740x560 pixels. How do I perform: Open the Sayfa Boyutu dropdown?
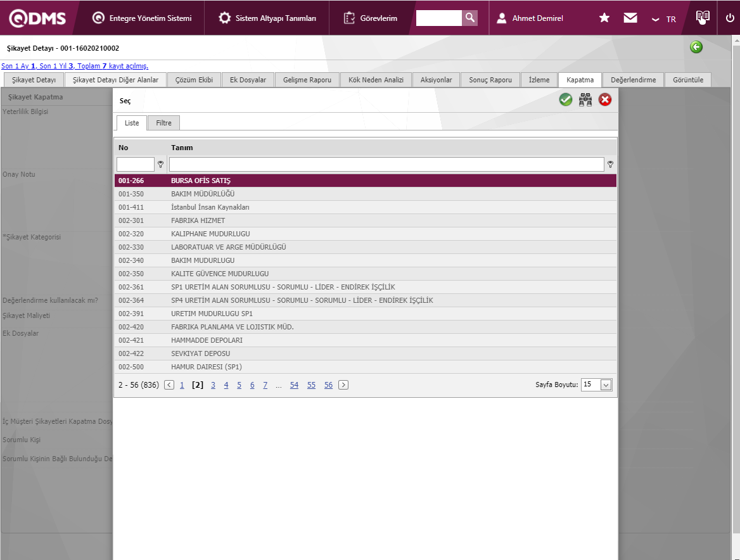point(606,385)
